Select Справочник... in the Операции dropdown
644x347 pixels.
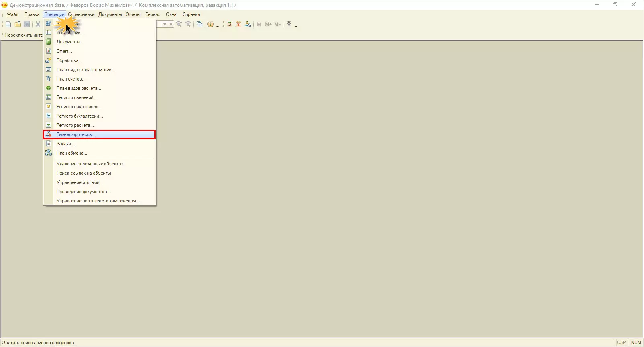point(99,33)
